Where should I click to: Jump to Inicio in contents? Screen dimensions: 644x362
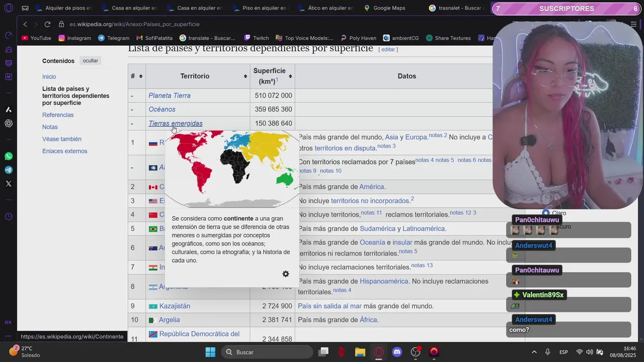49,77
